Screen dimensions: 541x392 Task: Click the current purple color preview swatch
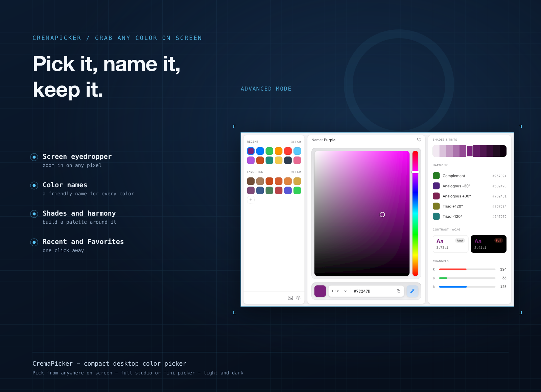click(320, 291)
